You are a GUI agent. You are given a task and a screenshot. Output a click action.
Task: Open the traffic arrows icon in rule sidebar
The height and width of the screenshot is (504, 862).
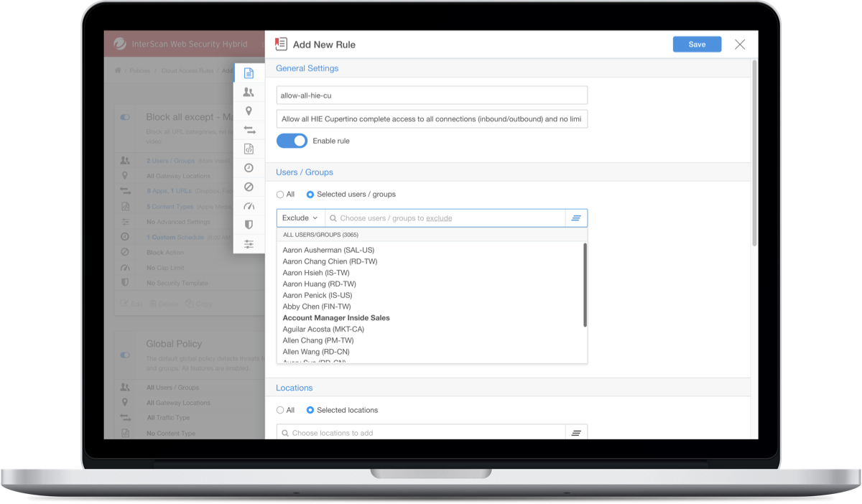[x=249, y=130]
